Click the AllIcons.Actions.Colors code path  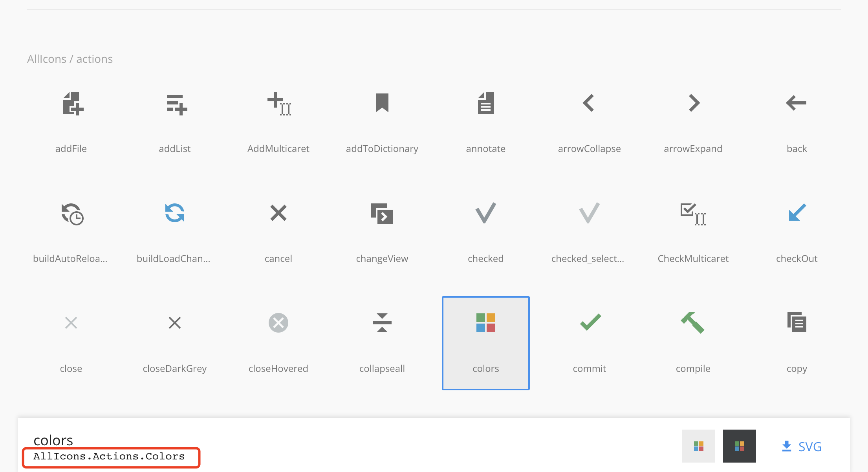[x=109, y=457]
